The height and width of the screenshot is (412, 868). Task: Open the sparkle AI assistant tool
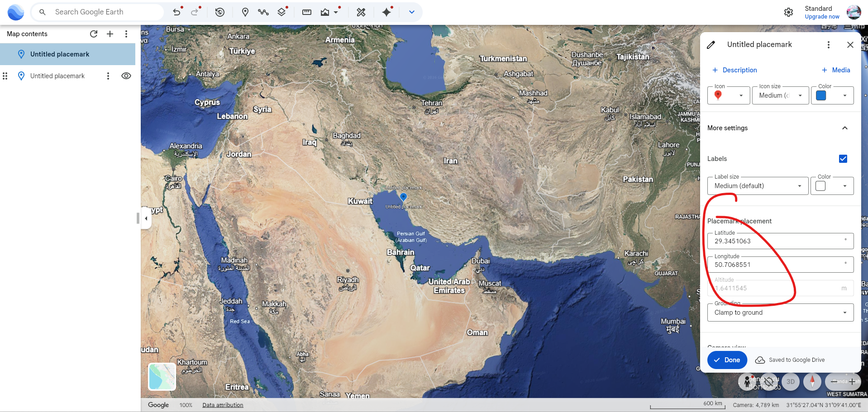[x=386, y=12]
